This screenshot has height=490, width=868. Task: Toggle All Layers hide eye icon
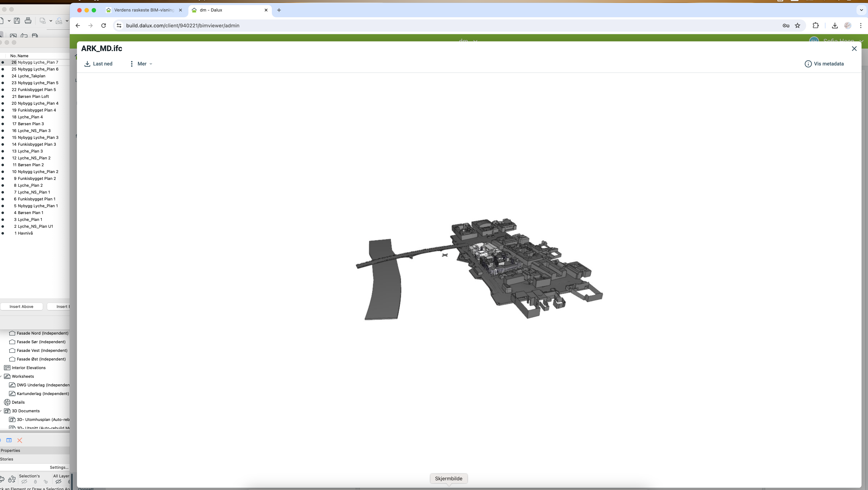[58, 482]
